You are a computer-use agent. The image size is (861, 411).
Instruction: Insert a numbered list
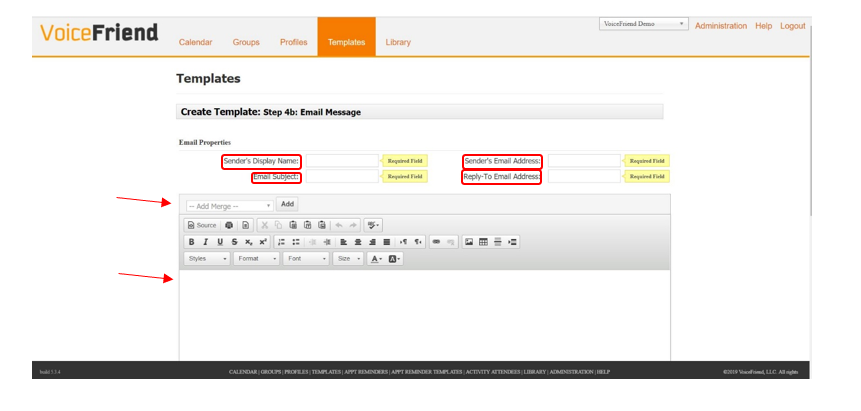point(281,242)
